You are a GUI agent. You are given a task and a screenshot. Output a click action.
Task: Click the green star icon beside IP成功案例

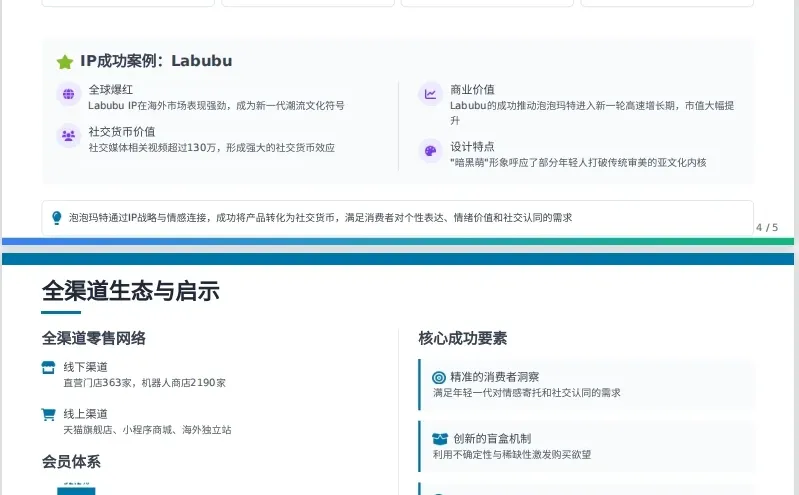(x=65, y=62)
